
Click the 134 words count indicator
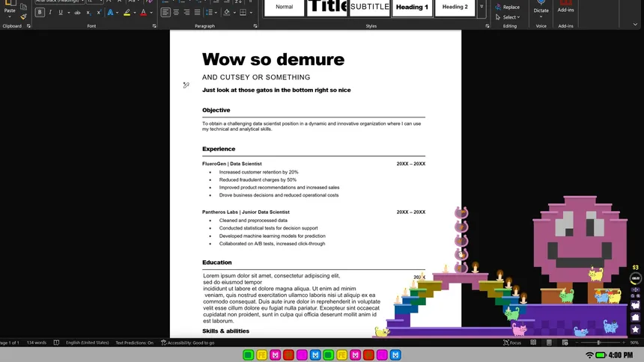pos(36,343)
